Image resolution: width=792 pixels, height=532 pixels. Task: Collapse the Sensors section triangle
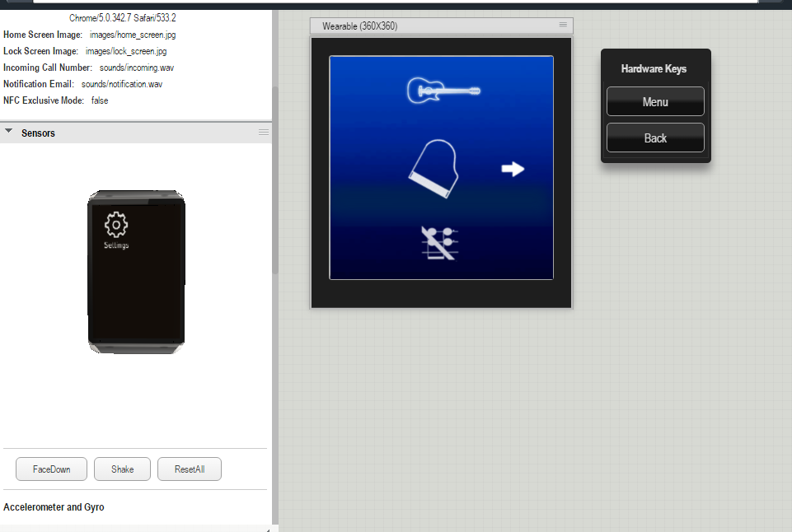pyautogui.click(x=8, y=132)
